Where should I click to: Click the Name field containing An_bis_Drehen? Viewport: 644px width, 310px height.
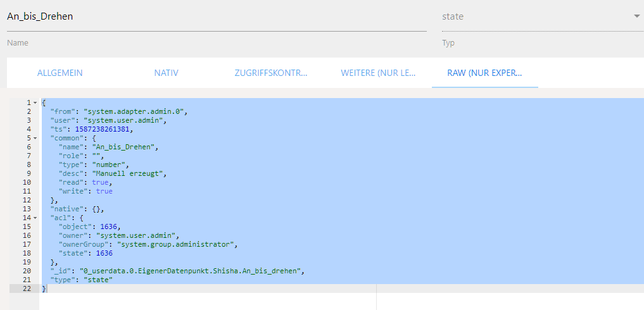217,17
